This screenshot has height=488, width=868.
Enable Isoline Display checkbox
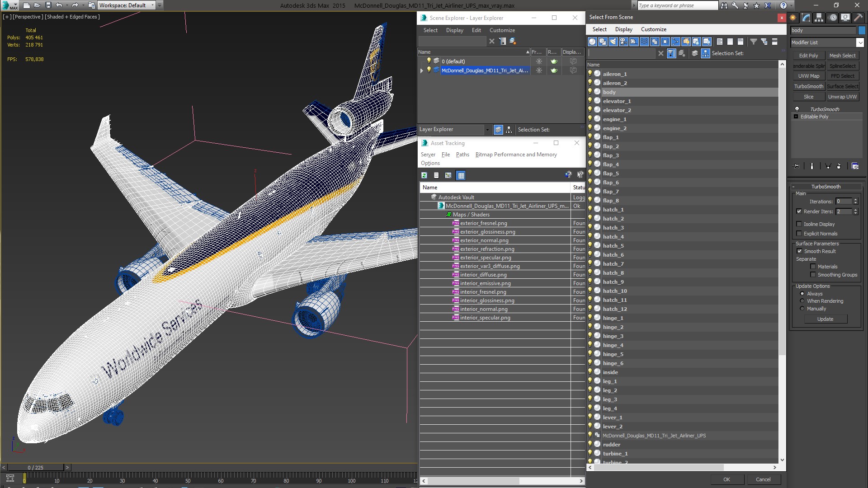coord(799,224)
